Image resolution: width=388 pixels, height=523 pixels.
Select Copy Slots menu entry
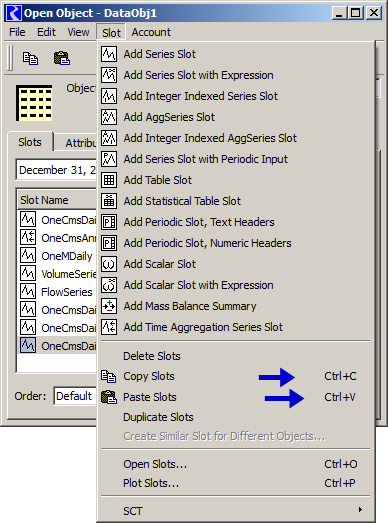237,376
